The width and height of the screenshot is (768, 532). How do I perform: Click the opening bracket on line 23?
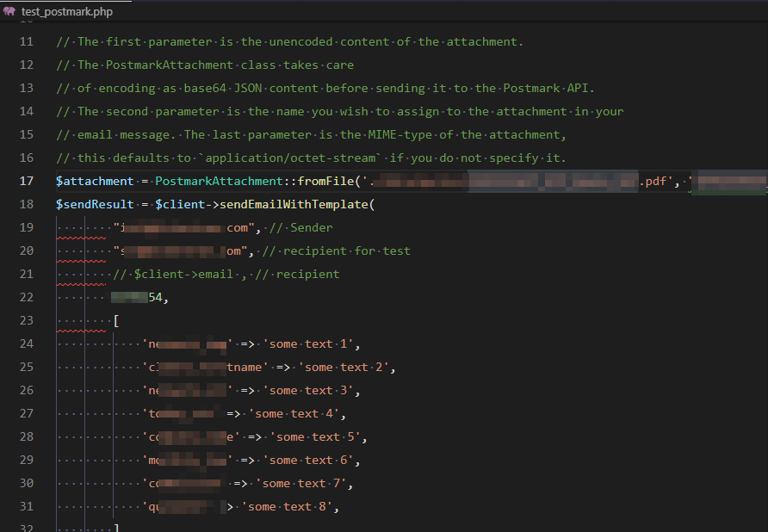(116, 321)
